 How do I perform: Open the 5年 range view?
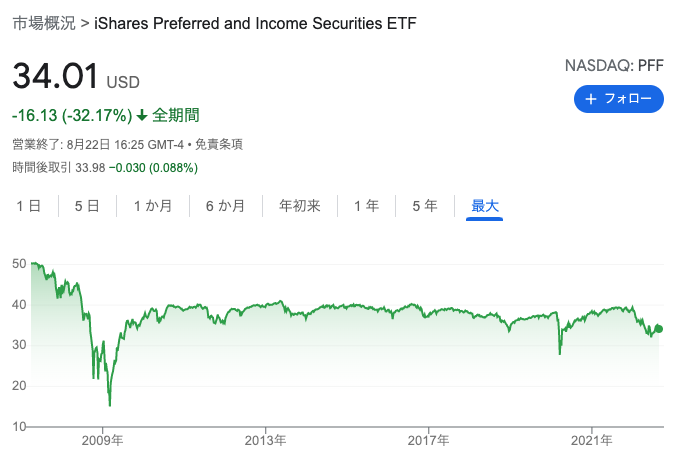click(425, 206)
